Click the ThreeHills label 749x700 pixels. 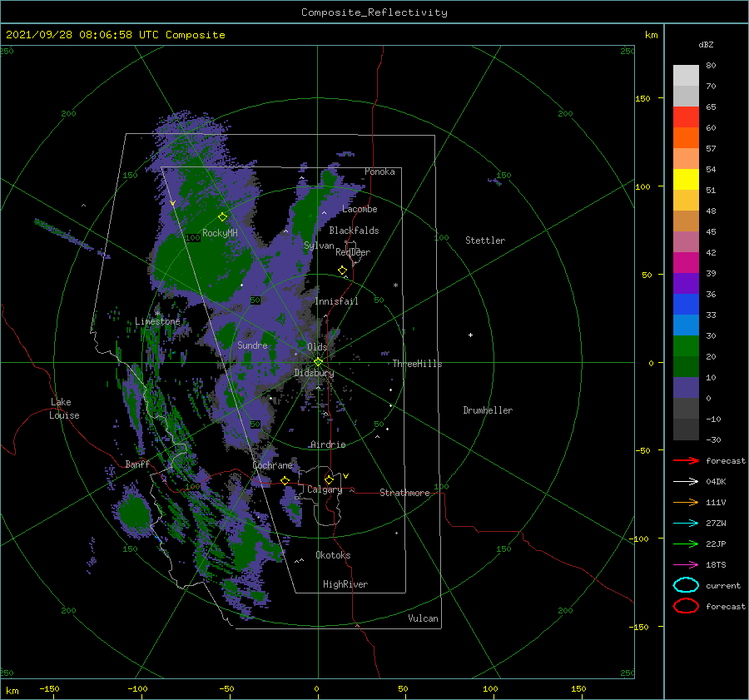[x=417, y=364]
